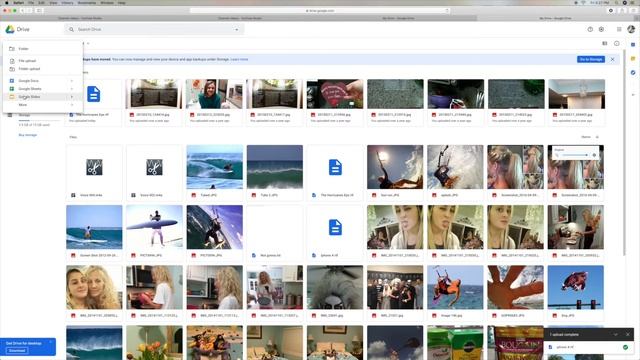Click the Storage sidebar icon
The width and height of the screenshot is (640, 360).
(10, 115)
